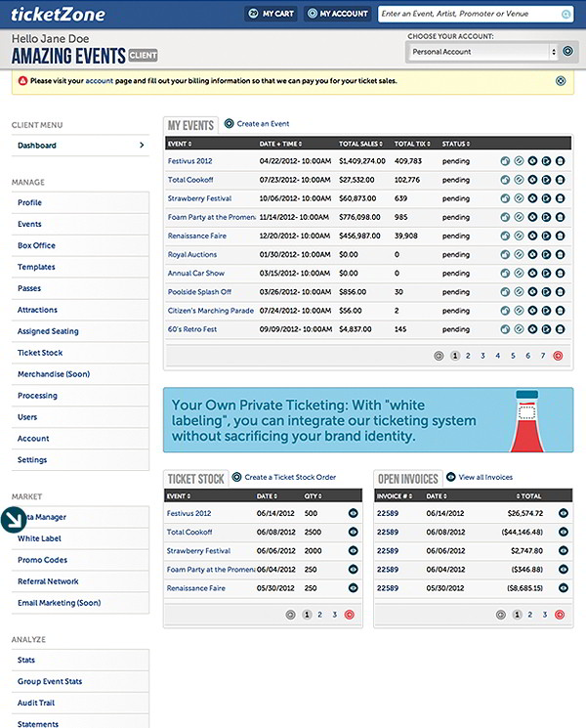Image resolution: width=586 pixels, height=728 pixels.
Task: Click the Create an Event plus icon
Action: pyautogui.click(x=229, y=123)
